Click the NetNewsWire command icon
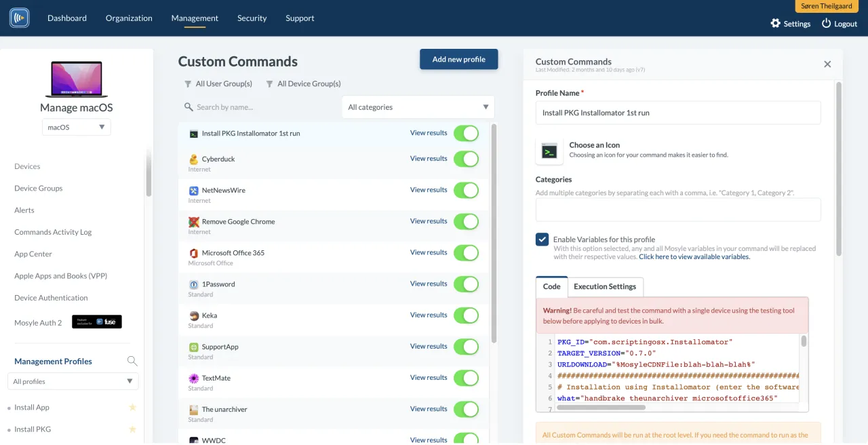 tap(194, 191)
